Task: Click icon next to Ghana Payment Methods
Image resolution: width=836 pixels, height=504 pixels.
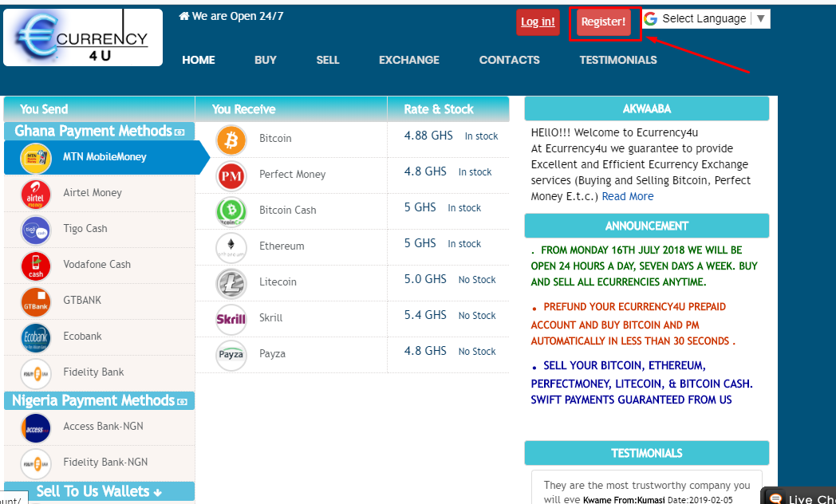Action: [x=179, y=132]
